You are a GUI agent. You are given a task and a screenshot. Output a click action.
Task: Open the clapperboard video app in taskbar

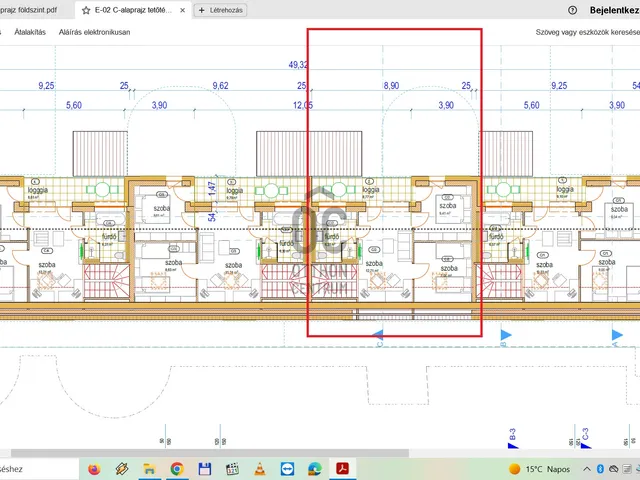232,469
